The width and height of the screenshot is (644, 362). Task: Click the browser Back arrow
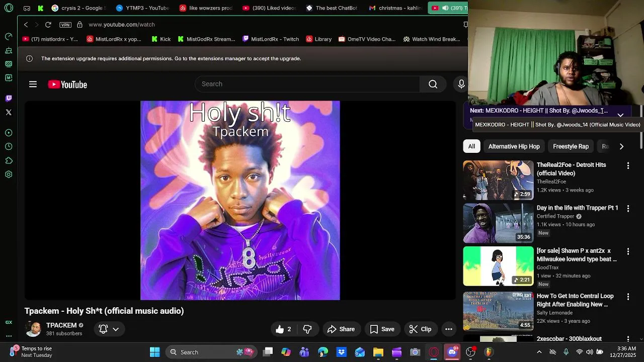26,24
